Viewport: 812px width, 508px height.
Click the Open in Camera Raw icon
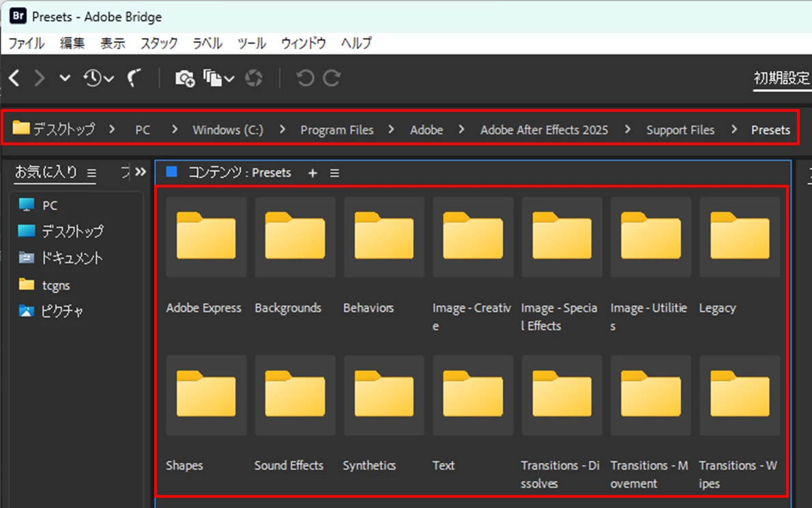click(254, 78)
